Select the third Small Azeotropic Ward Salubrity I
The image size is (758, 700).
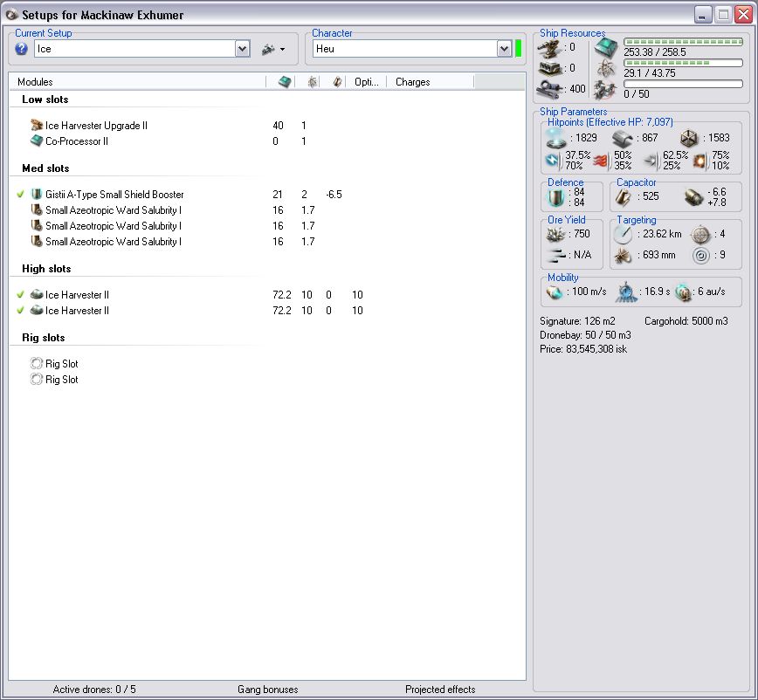(x=114, y=242)
